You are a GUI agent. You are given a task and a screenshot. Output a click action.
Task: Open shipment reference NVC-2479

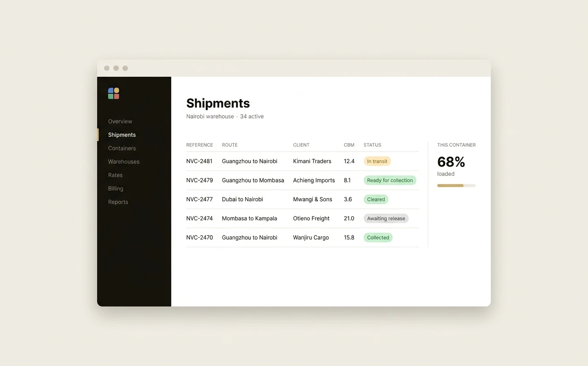[199, 180]
